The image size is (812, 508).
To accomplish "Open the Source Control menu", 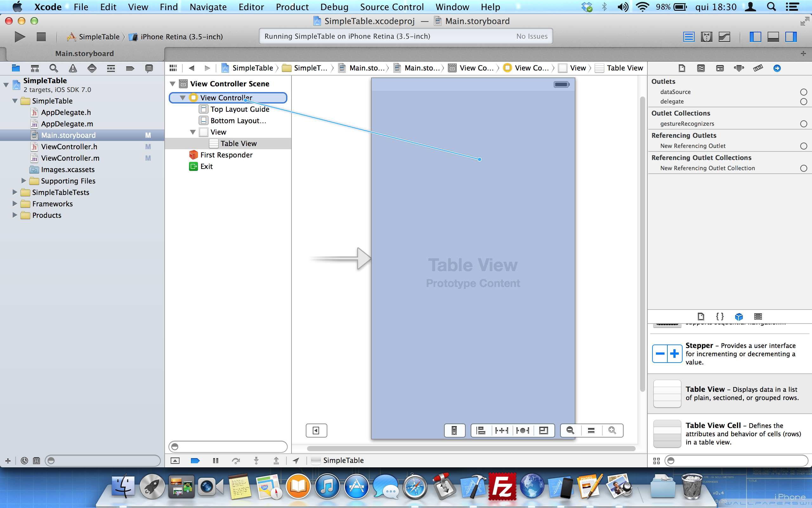I will [392, 7].
